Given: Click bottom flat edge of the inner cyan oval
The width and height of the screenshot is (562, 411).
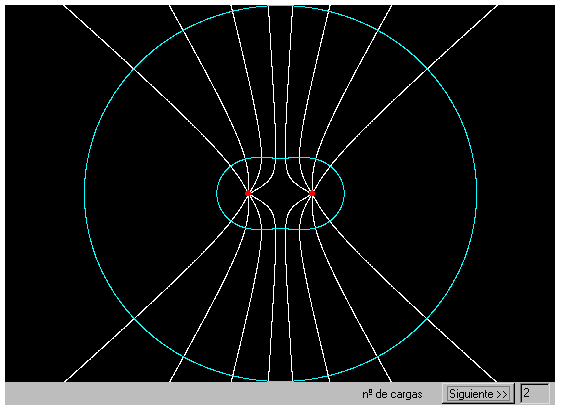Looking at the screenshot, I should pyautogui.click(x=280, y=229).
